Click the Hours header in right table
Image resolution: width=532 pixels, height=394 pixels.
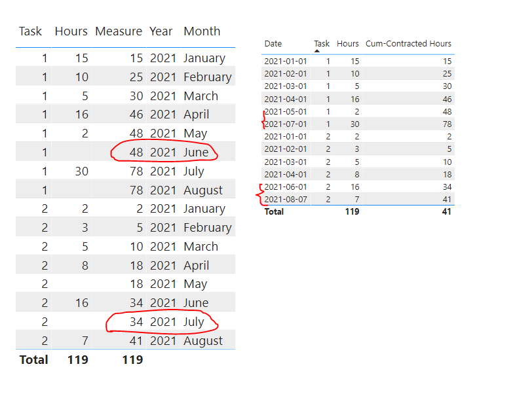tap(348, 44)
